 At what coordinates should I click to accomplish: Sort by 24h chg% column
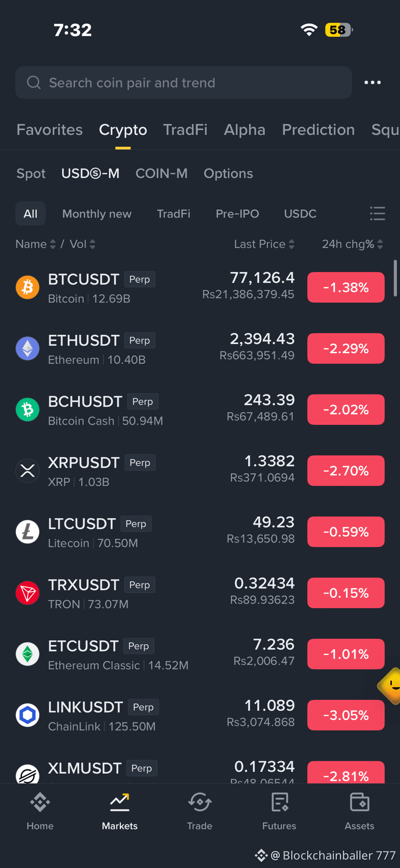coord(353,244)
